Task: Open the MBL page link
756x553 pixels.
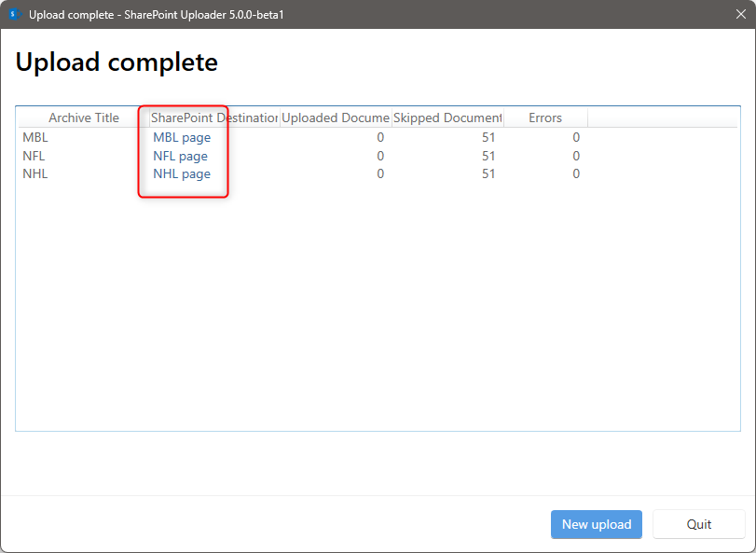Action: [x=182, y=137]
